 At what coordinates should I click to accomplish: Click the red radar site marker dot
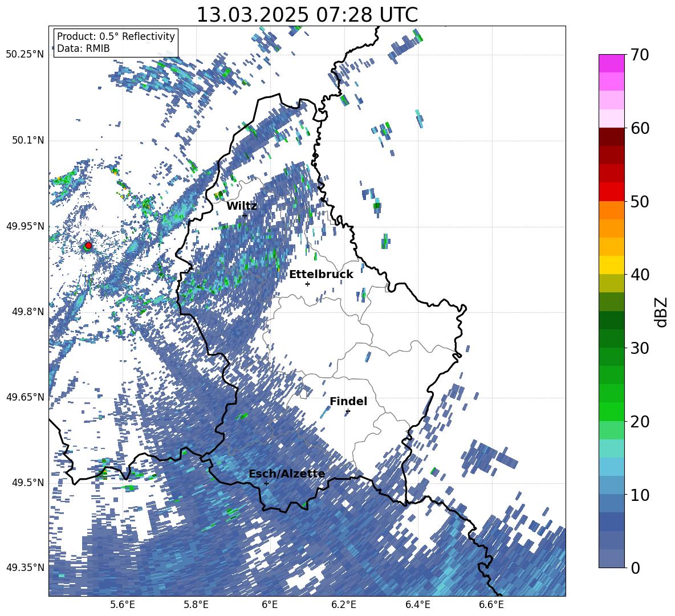click(88, 245)
